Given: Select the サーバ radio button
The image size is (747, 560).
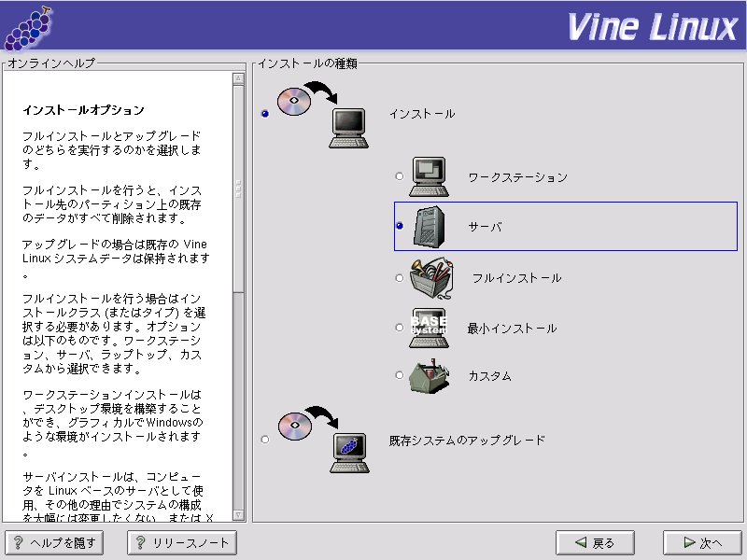Looking at the screenshot, I should (x=400, y=226).
